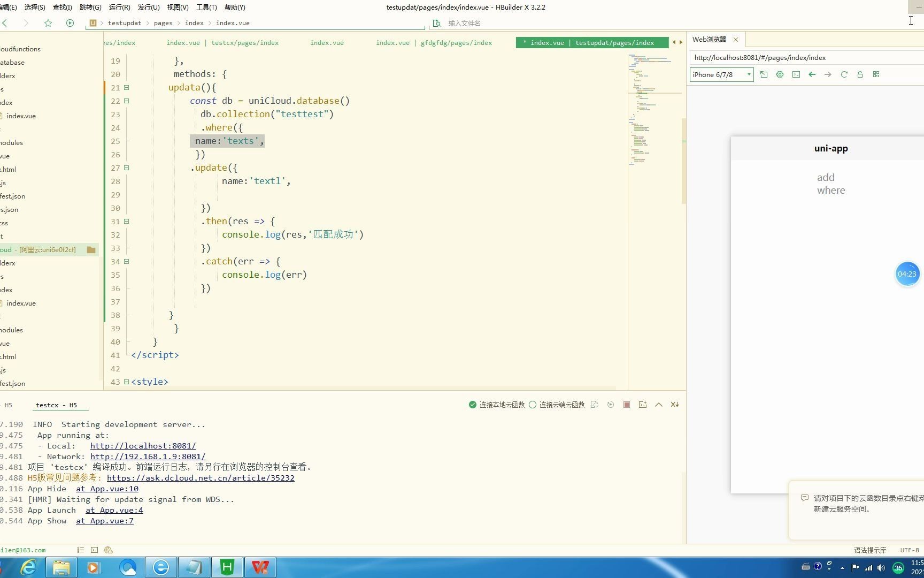Click the App.vue:10 source link
The width and height of the screenshot is (924, 578).
coord(107,489)
